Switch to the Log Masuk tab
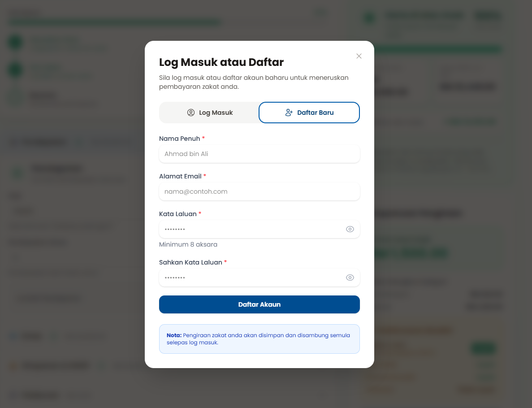532x408 pixels. (x=209, y=113)
